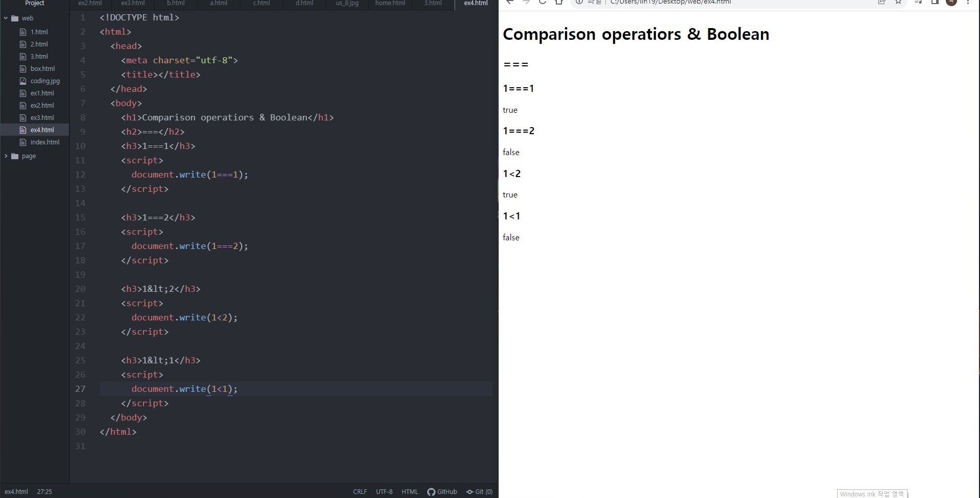This screenshot has height=498, width=980.
Task: Open 1.html in project tree
Action: tap(39, 32)
